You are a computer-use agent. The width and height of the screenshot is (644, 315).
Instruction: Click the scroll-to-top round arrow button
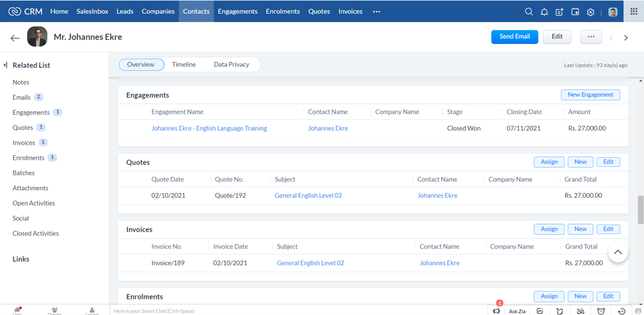coord(618,252)
